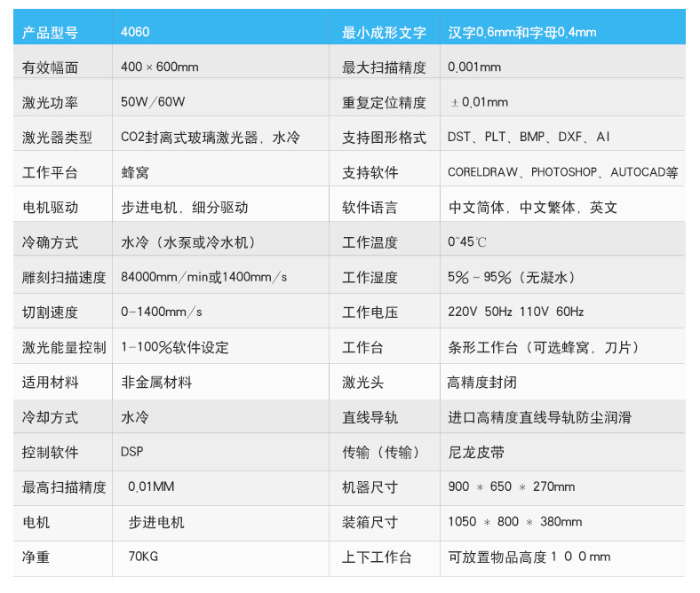Click the '最大扫描精度' label
700x593 pixels.
(384, 67)
